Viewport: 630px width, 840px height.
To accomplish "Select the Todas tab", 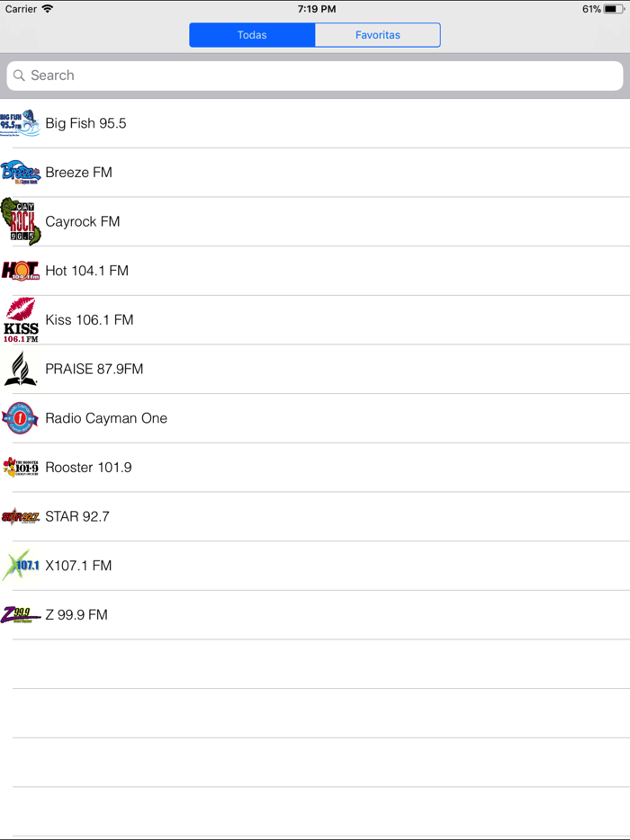I will pos(252,34).
